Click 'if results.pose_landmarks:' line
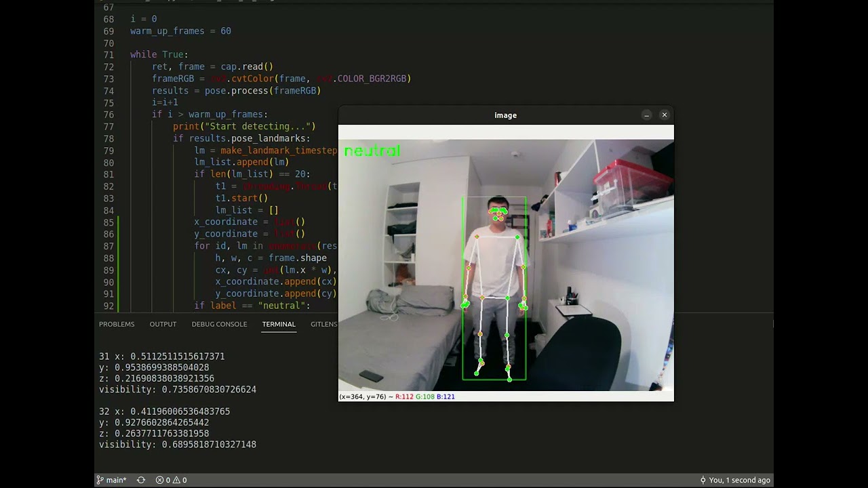 click(x=241, y=138)
